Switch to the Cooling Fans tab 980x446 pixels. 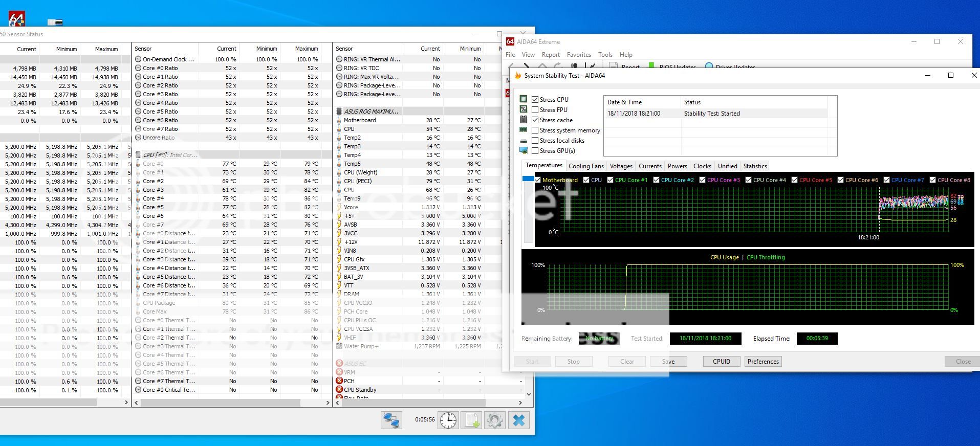pos(586,166)
